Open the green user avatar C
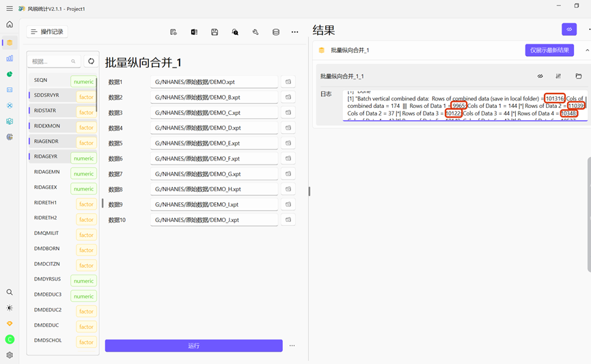The image size is (591, 364). (10, 339)
